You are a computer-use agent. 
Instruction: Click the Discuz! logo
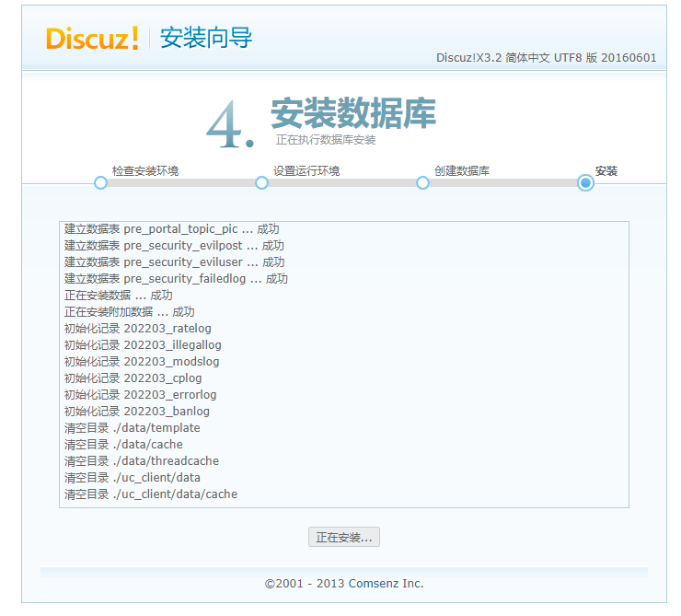click(x=92, y=39)
